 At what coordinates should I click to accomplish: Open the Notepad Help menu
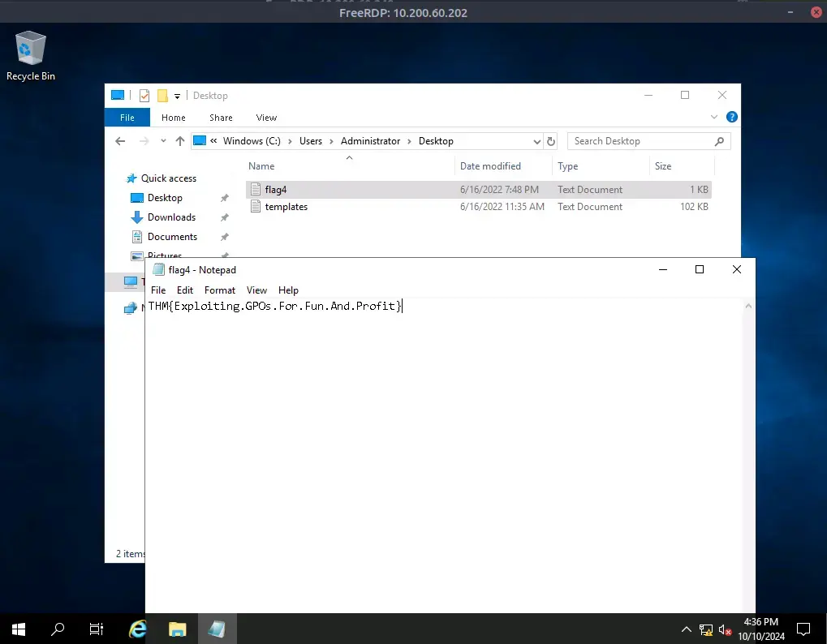pos(288,290)
